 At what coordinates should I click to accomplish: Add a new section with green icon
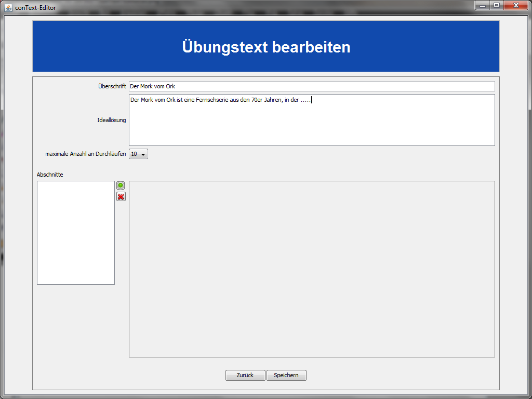pyautogui.click(x=121, y=185)
